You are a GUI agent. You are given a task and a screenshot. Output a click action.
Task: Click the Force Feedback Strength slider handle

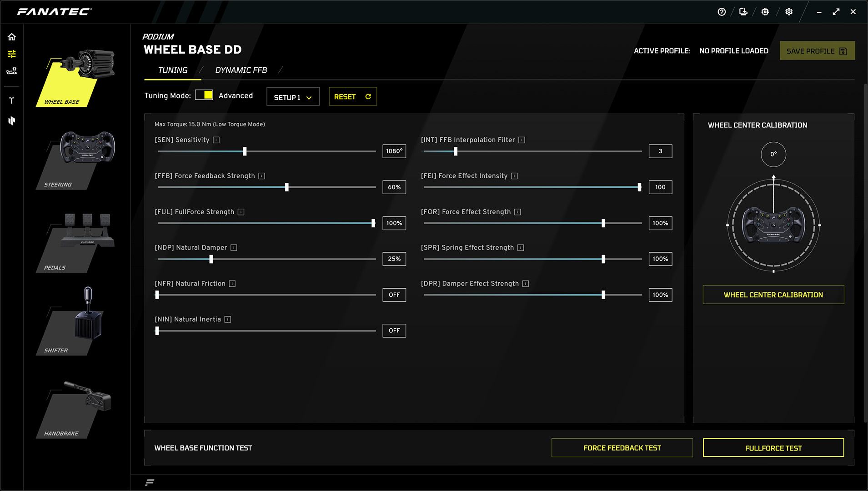(x=286, y=187)
